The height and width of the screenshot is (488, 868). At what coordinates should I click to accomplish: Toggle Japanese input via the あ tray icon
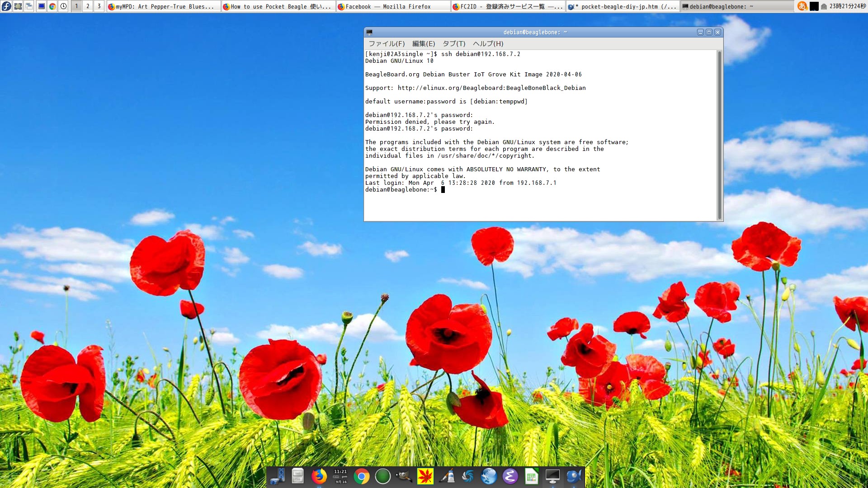click(x=803, y=6)
